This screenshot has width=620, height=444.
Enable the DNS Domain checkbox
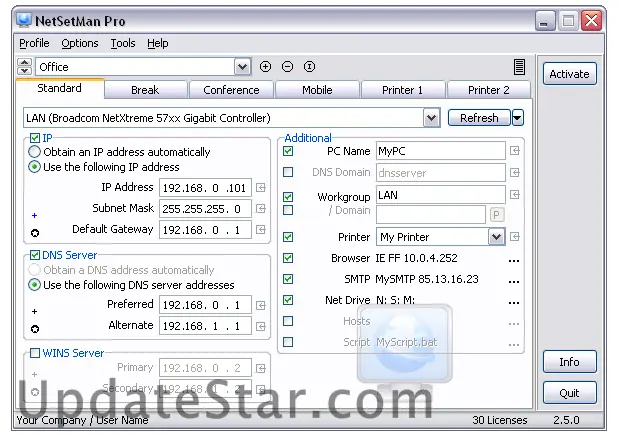click(x=288, y=172)
